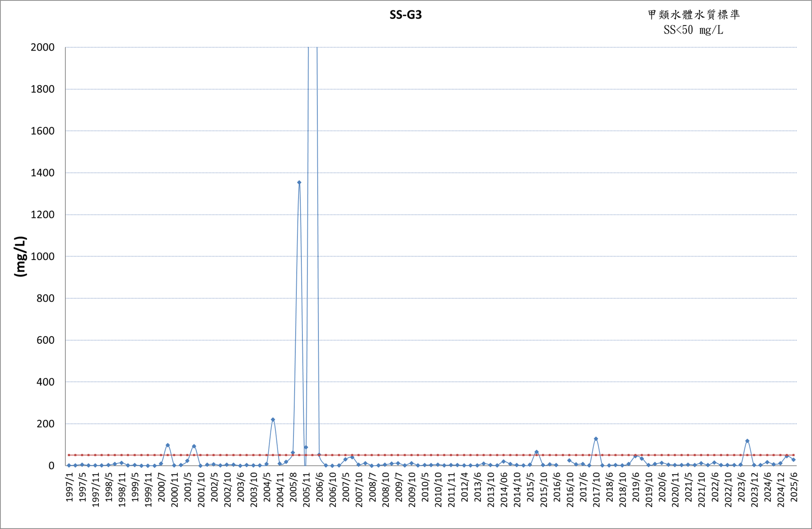Select the 2004/5 x-axis date label
812x529 pixels.
point(267,486)
